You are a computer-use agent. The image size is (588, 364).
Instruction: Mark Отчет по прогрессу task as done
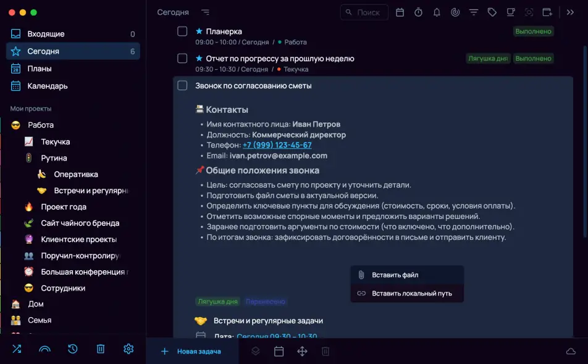tap(182, 59)
